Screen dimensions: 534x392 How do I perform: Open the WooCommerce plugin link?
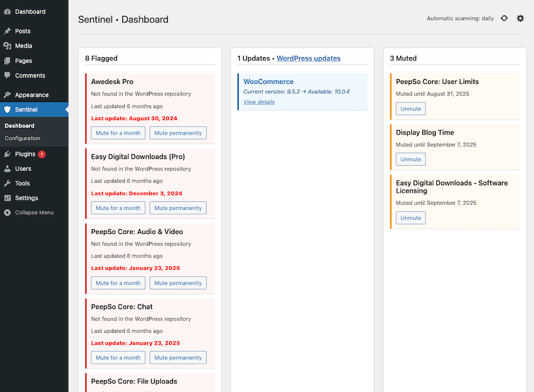pyautogui.click(x=269, y=81)
